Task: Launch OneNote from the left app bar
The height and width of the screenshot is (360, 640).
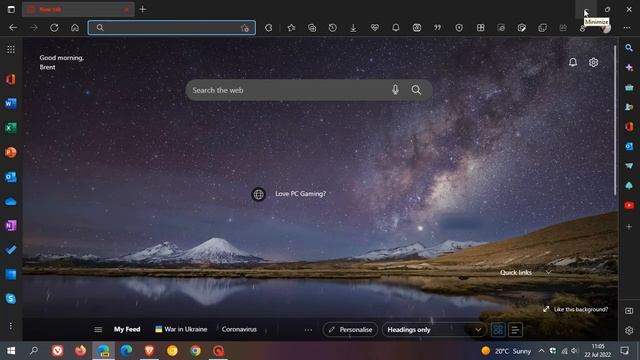Action: pyautogui.click(x=11, y=225)
